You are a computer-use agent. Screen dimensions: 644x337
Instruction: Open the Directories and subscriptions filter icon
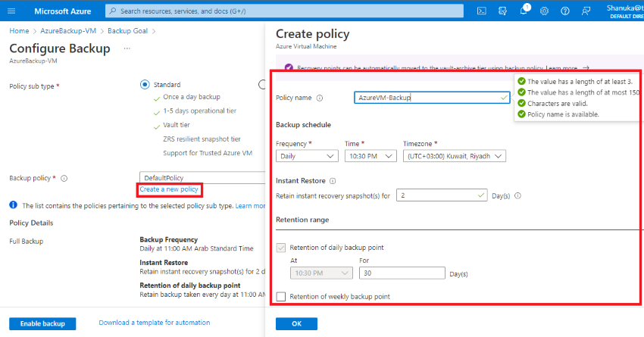[503, 11]
